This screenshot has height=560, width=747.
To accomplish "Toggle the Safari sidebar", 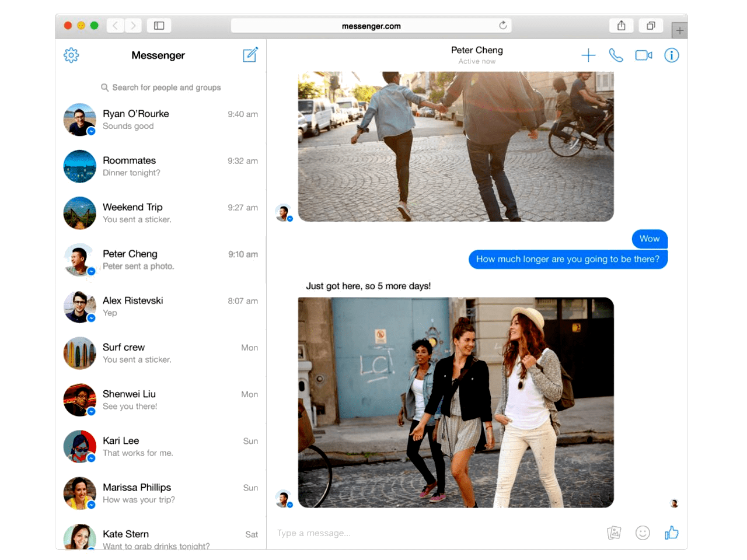I will tap(158, 26).
